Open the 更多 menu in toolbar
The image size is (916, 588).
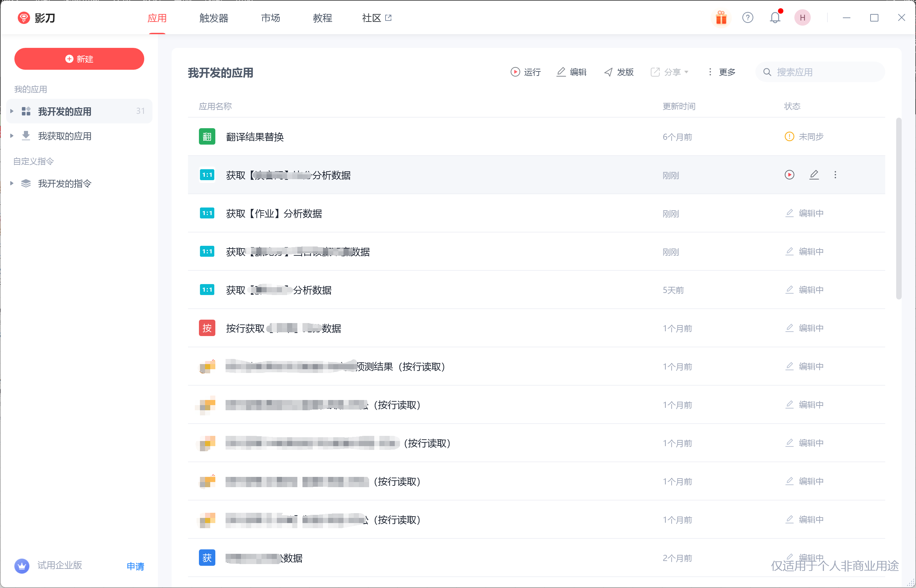[721, 72]
